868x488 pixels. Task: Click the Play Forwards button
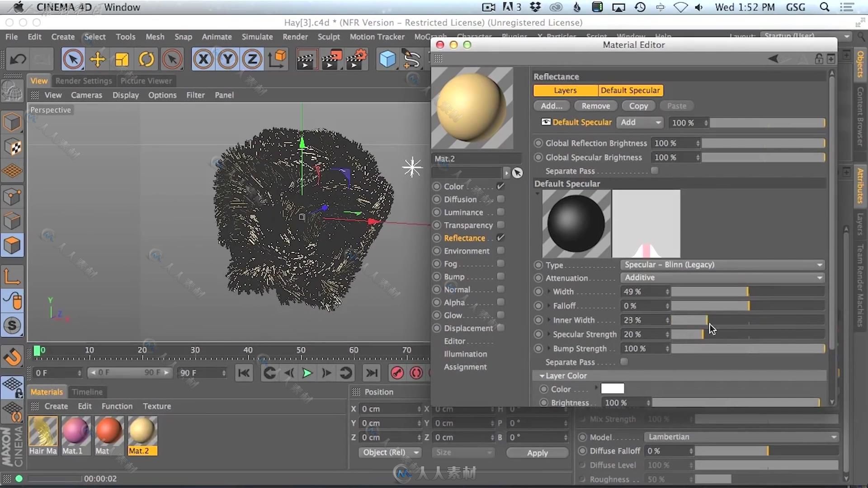[x=307, y=373]
